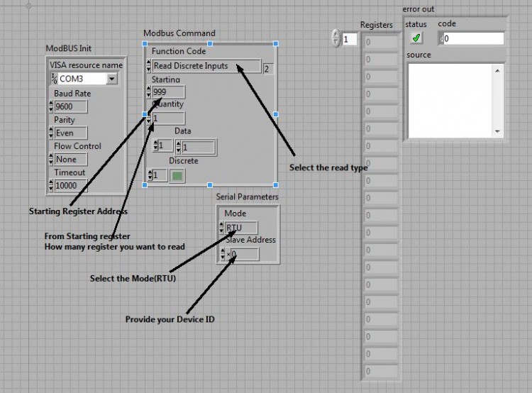Click the Starting address field with 999

tap(168, 92)
